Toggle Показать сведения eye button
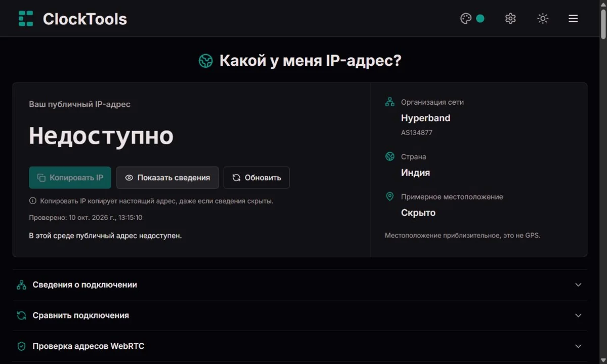 (167, 177)
